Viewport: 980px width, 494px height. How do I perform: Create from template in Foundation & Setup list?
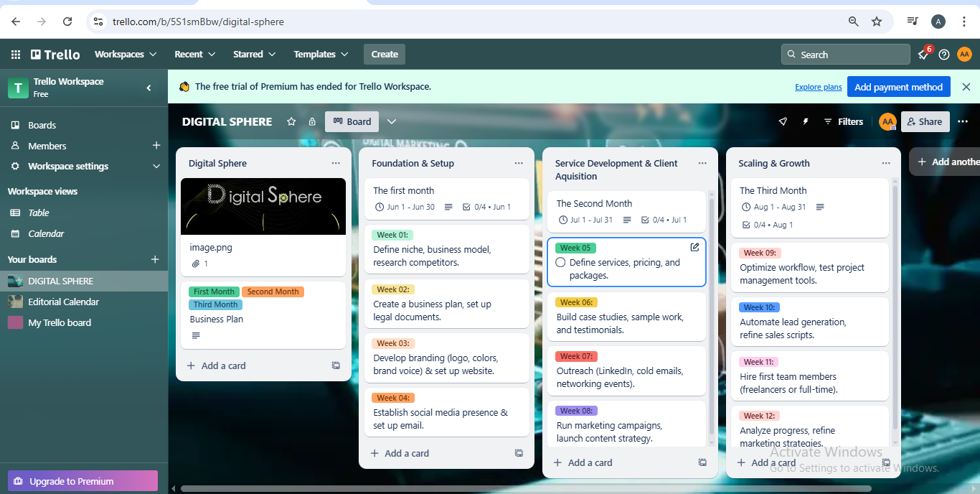click(519, 453)
